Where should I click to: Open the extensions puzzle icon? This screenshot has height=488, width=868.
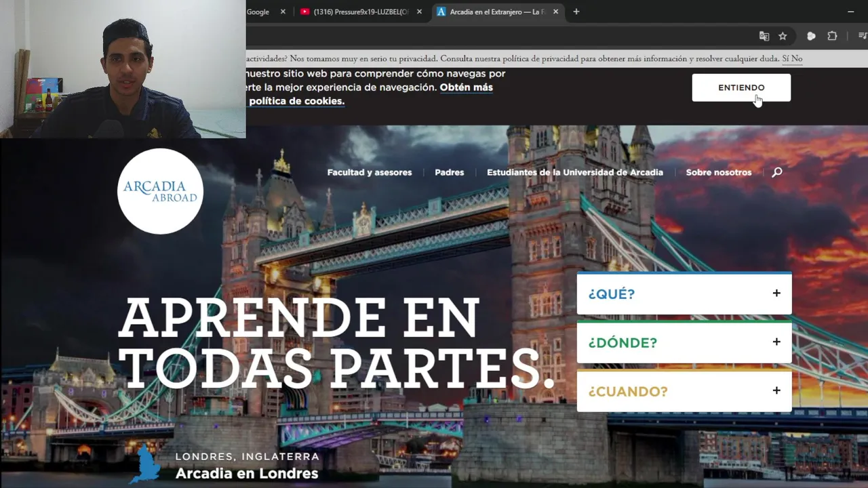[x=832, y=36]
